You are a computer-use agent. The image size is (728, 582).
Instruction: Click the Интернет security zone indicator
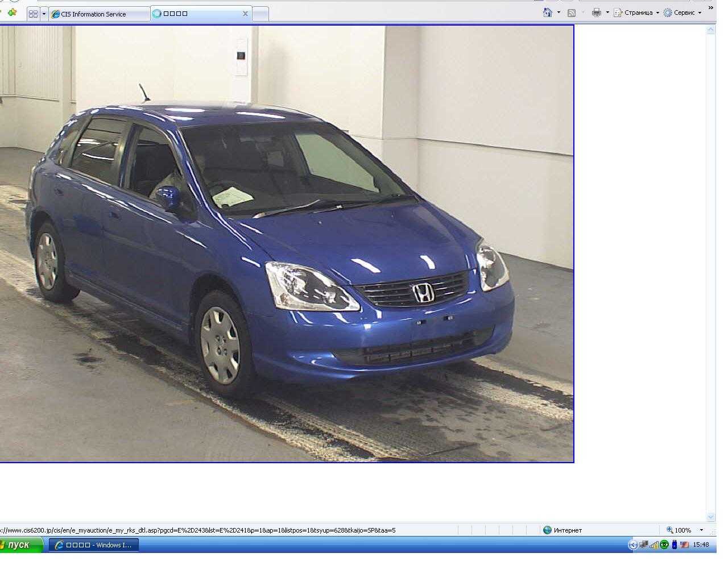563,530
